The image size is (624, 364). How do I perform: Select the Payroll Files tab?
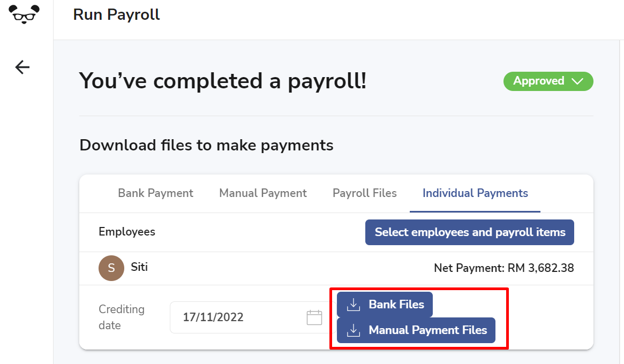(x=365, y=193)
